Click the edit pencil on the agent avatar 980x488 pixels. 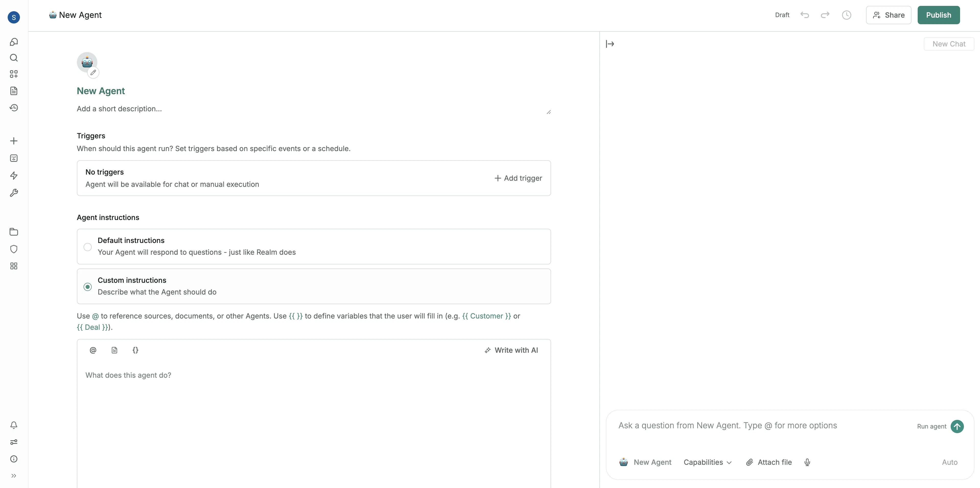point(94,72)
